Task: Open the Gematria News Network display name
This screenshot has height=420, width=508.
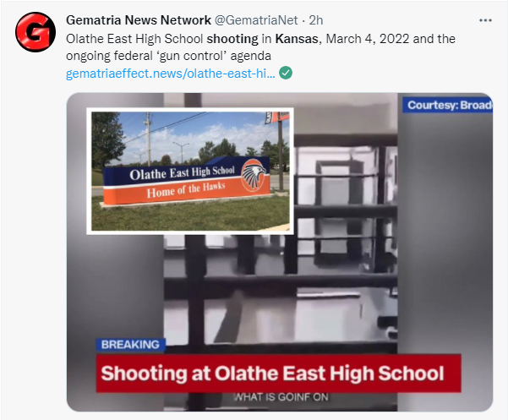Action: pyautogui.click(x=139, y=20)
